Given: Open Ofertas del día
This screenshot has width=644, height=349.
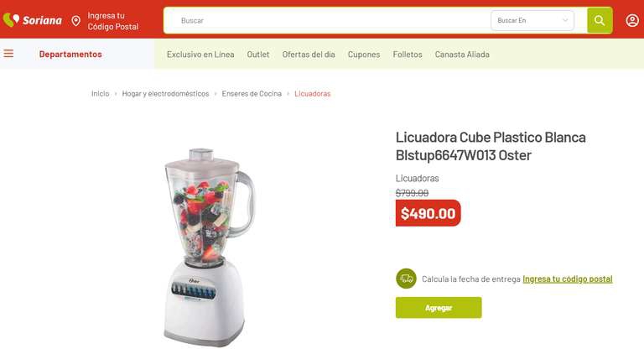Looking at the screenshot, I should [x=309, y=55].
